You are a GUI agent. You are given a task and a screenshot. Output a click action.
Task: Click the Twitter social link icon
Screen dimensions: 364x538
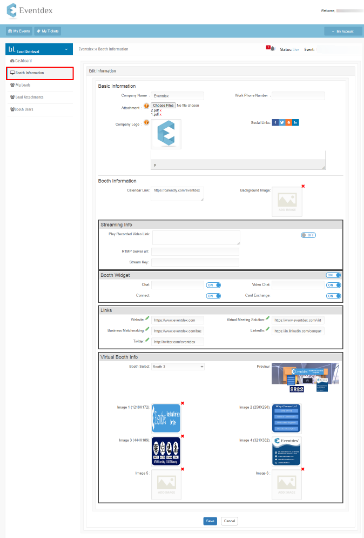coord(282,122)
